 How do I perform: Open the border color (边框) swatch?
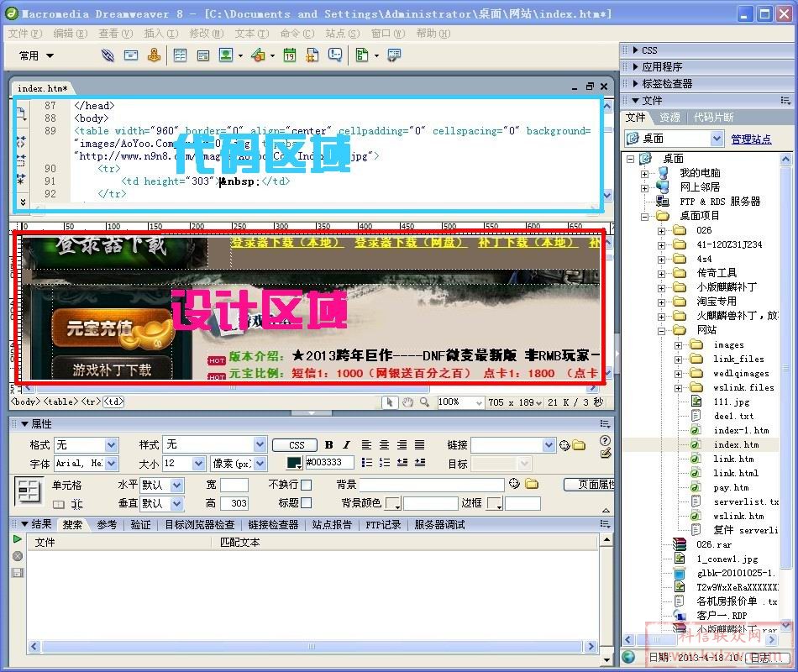click(x=495, y=503)
